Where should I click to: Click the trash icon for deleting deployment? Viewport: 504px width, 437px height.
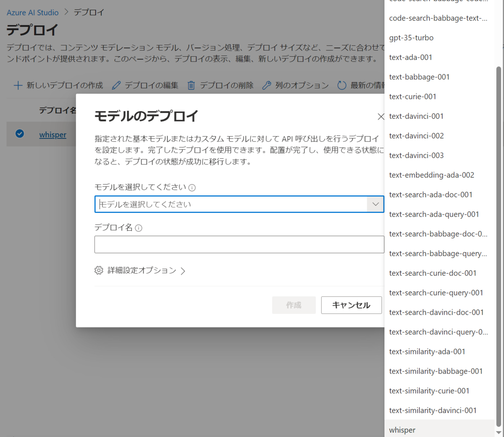click(191, 85)
